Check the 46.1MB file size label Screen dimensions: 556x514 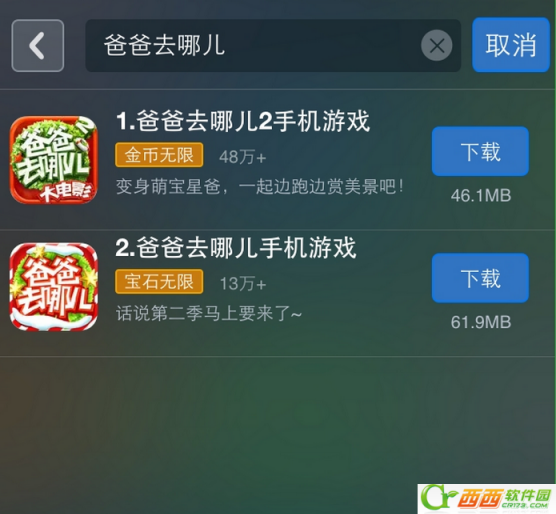(481, 196)
